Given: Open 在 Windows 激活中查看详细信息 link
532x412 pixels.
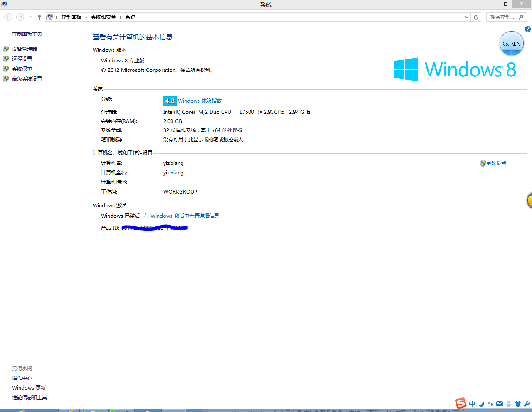Looking at the screenshot, I should tap(181, 216).
